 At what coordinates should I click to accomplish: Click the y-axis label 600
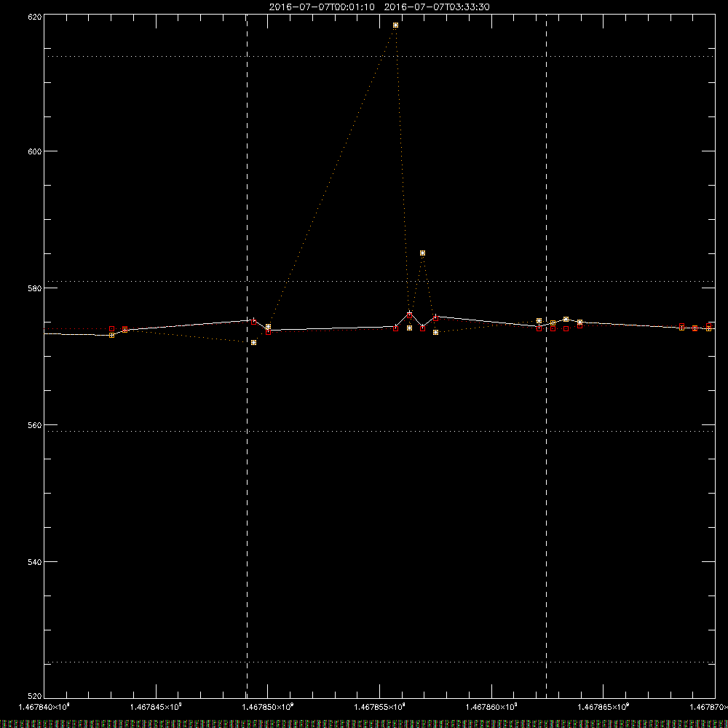pyautogui.click(x=35, y=151)
